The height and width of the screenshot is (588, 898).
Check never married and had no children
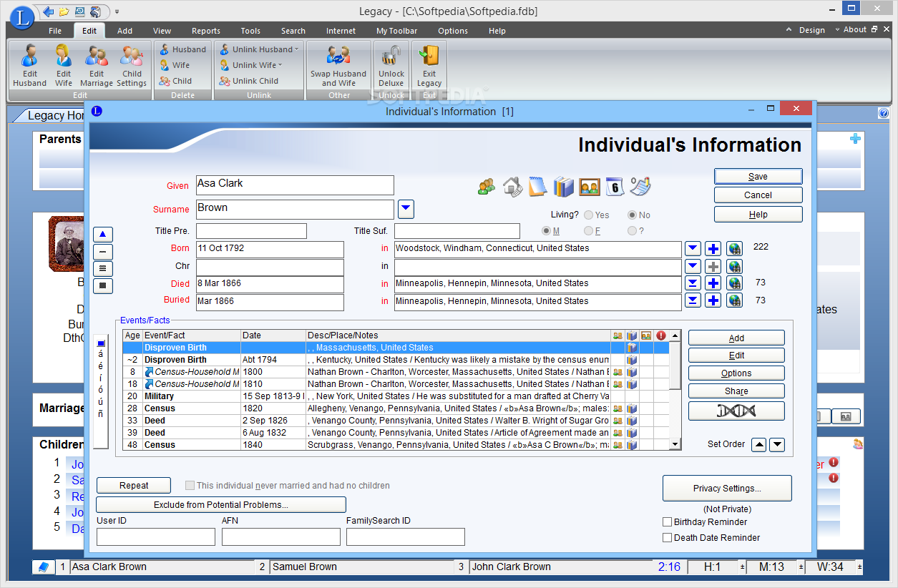(190, 485)
